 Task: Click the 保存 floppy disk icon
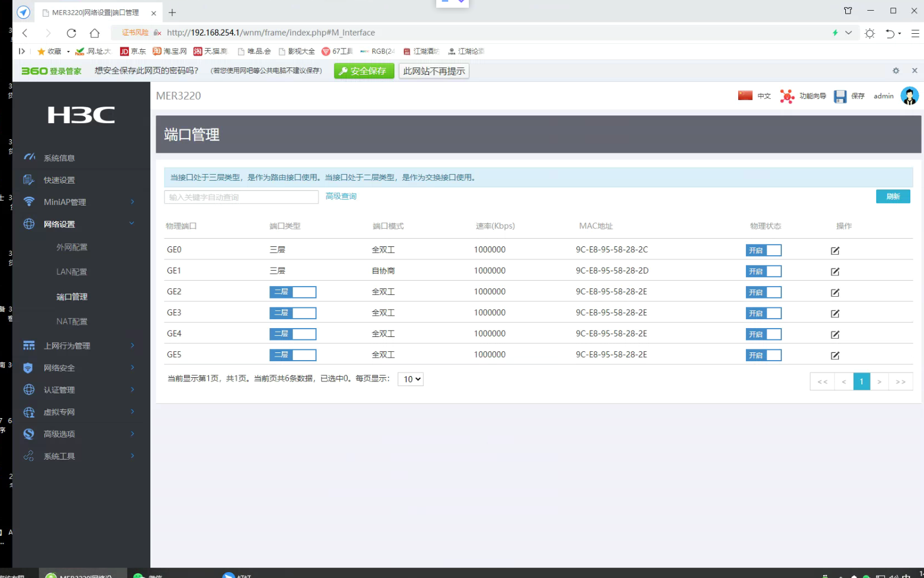[x=840, y=97]
